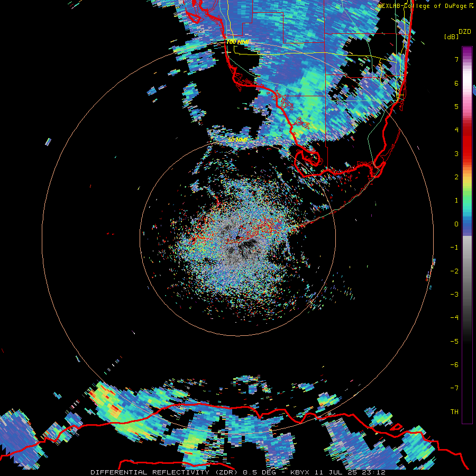This screenshot has width=476, height=476.
Task: Click the scale label -7
Action: [454, 388]
